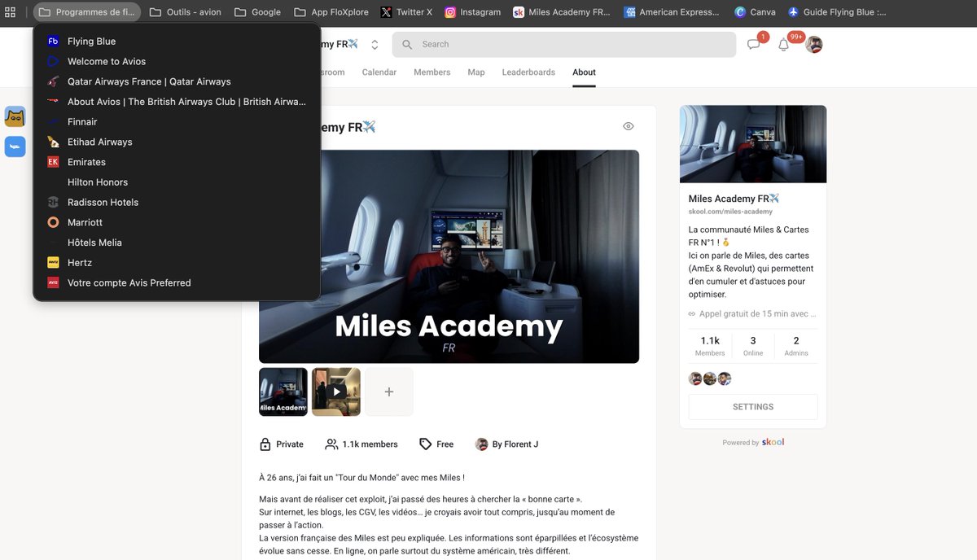Open By Florent J profile link
This screenshot has width=977, height=560.
pyautogui.click(x=506, y=444)
